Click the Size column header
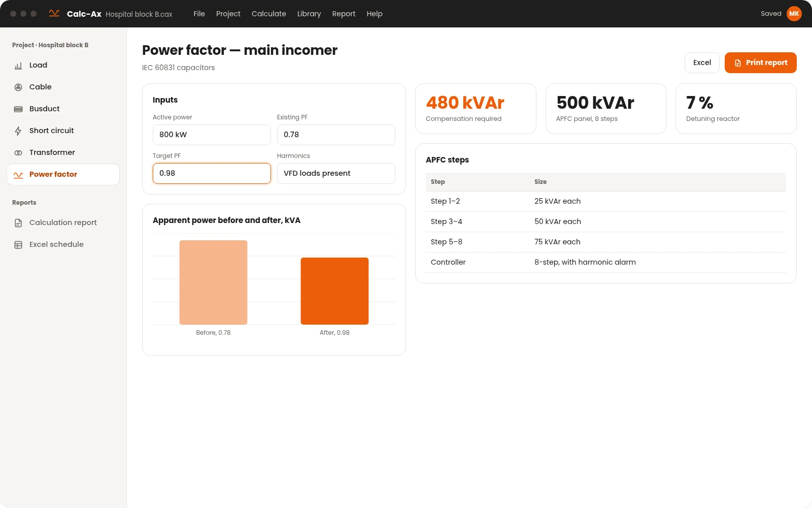 tap(540, 182)
